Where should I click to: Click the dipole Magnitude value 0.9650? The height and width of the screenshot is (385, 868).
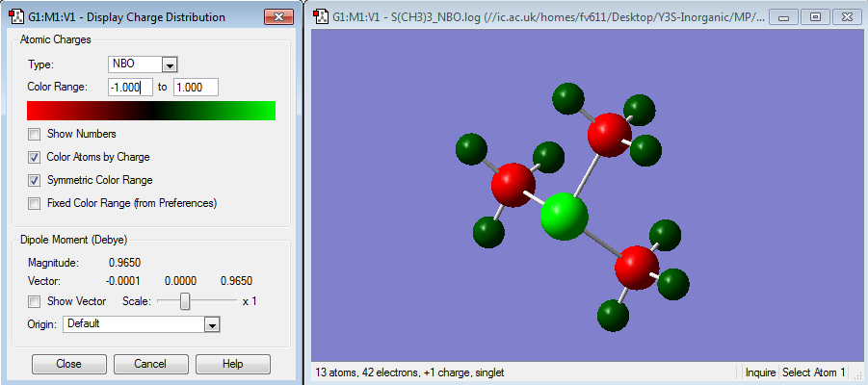click(124, 262)
